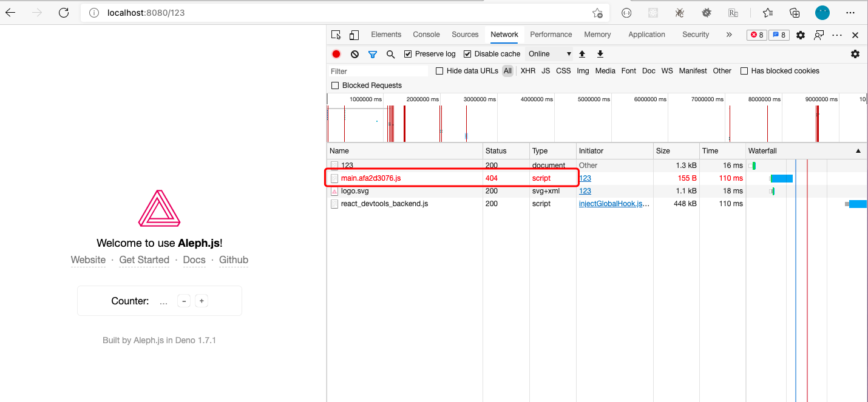Image resolution: width=868 pixels, height=402 pixels.
Task: Open the Get Started link
Action: point(144,260)
